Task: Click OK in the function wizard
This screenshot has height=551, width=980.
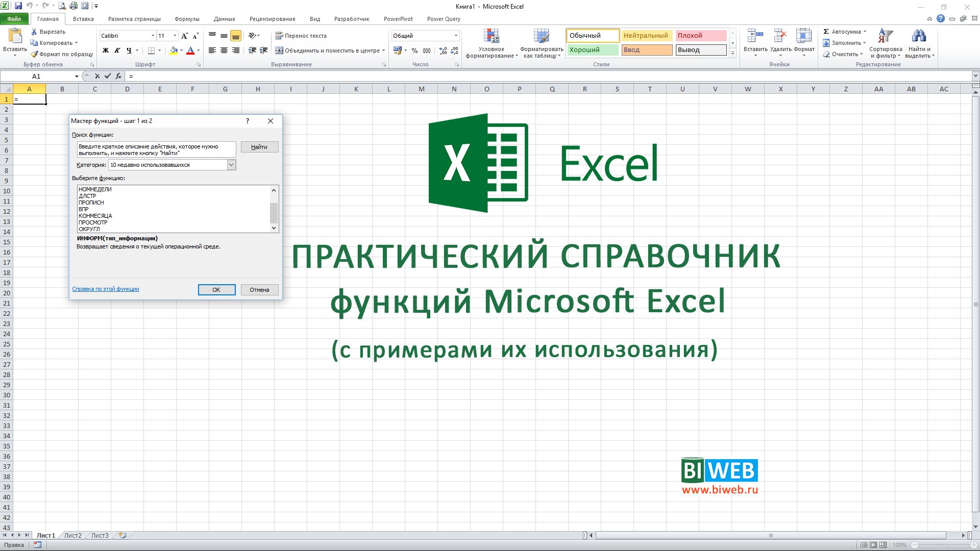Action: pyautogui.click(x=216, y=290)
